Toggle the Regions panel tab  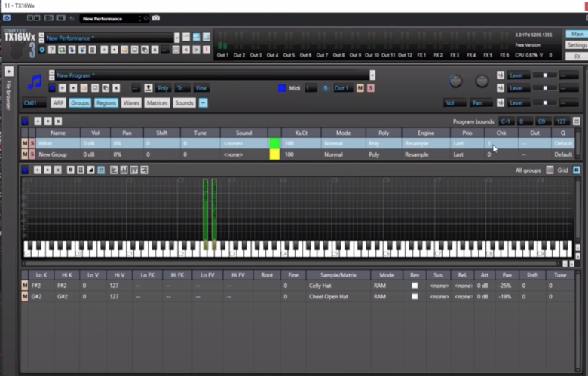point(106,102)
